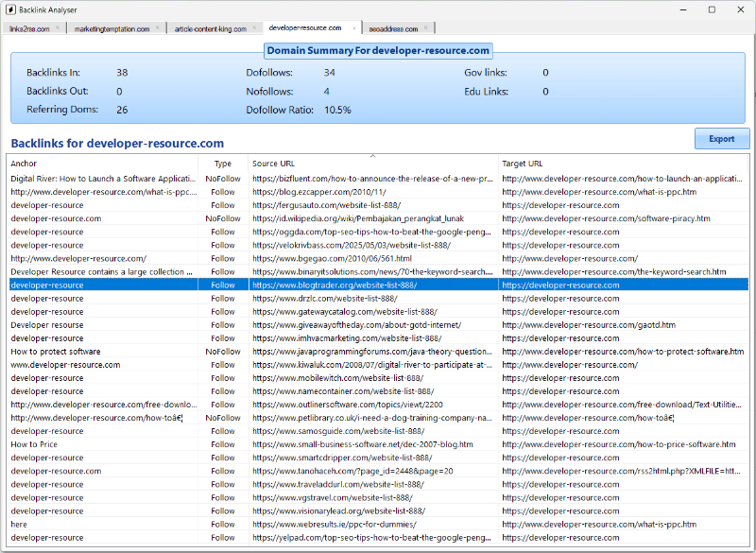Close the seoaddress.com tab

coord(426,28)
